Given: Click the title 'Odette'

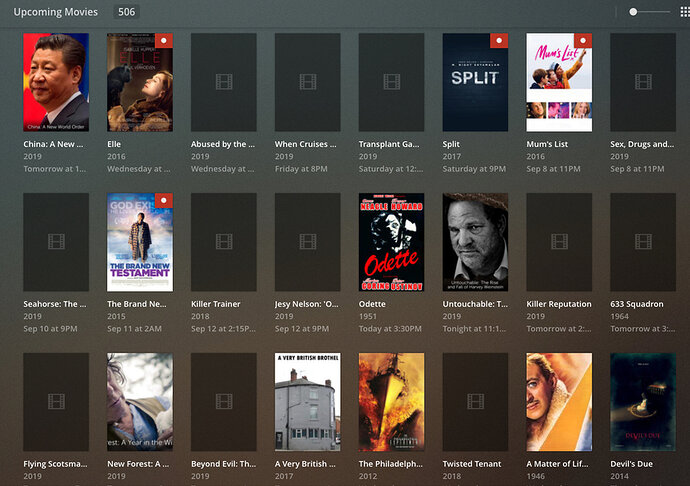Looking at the screenshot, I should (372, 304).
